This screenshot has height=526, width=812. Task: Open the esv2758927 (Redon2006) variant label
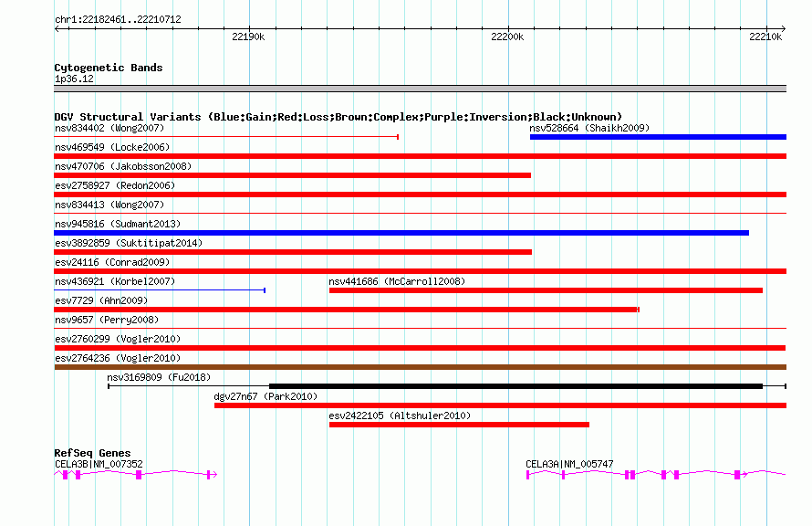point(115,185)
